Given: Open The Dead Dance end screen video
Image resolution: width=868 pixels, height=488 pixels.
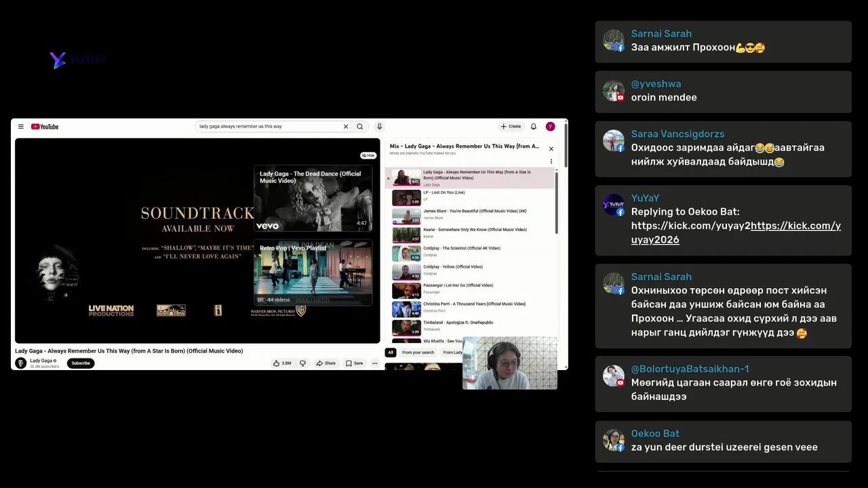Looking at the screenshot, I should click(313, 199).
